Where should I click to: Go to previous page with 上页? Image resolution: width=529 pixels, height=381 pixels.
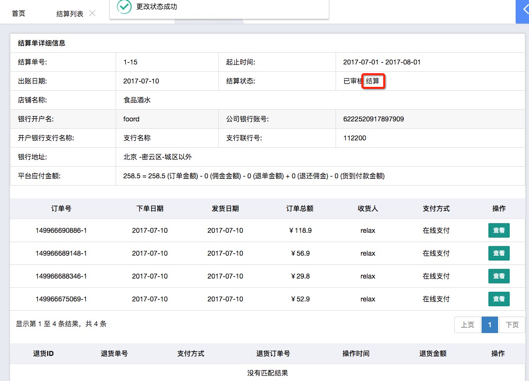tap(468, 325)
